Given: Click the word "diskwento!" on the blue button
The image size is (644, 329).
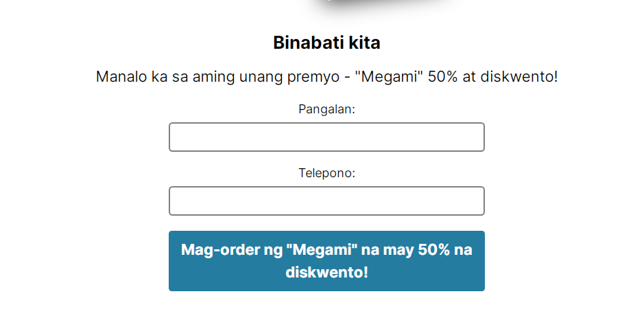Looking at the screenshot, I should [326, 273].
